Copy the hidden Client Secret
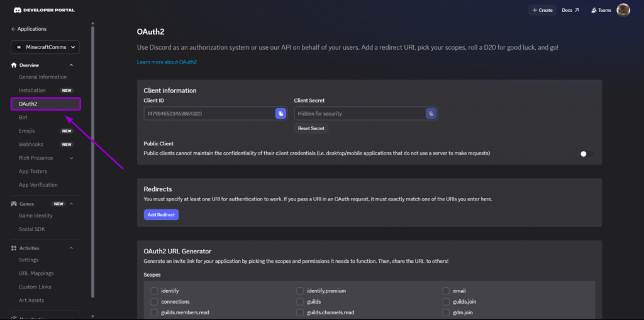This screenshot has width=644, height=320. pos(431,113)
